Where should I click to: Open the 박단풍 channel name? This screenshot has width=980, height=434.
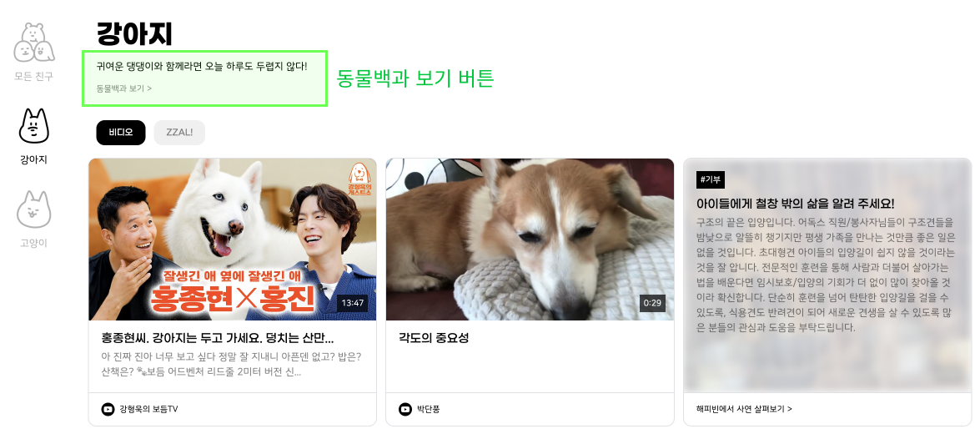[x=429, y=409]
